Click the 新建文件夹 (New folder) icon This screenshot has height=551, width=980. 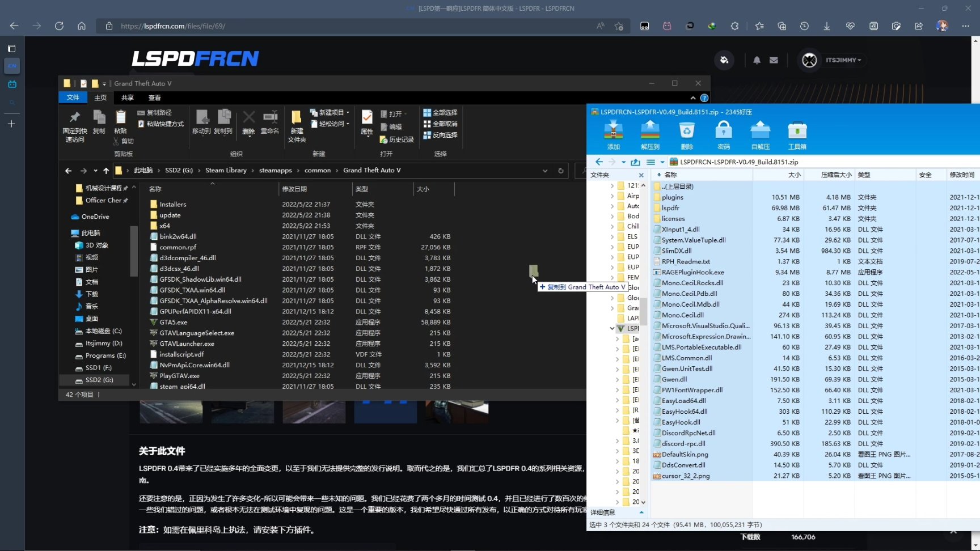(297, 117)
